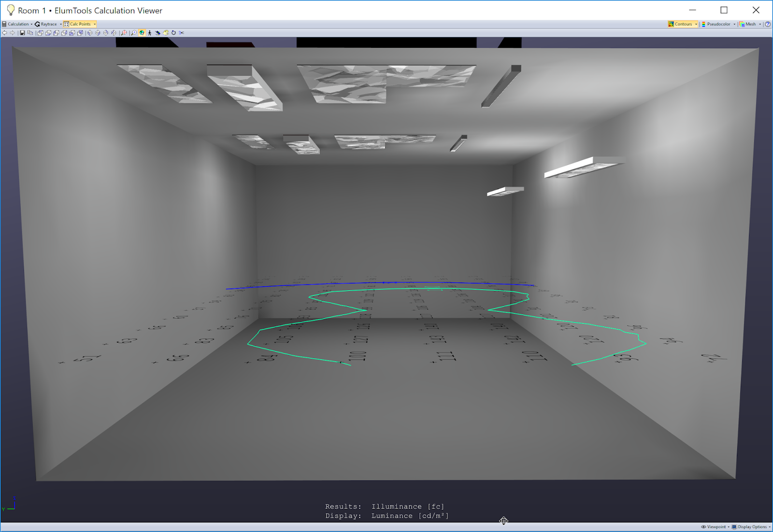This screenshot has height=532, width=773.
Task: Select the save icon in the toolbar
Action: pos(22,33)
